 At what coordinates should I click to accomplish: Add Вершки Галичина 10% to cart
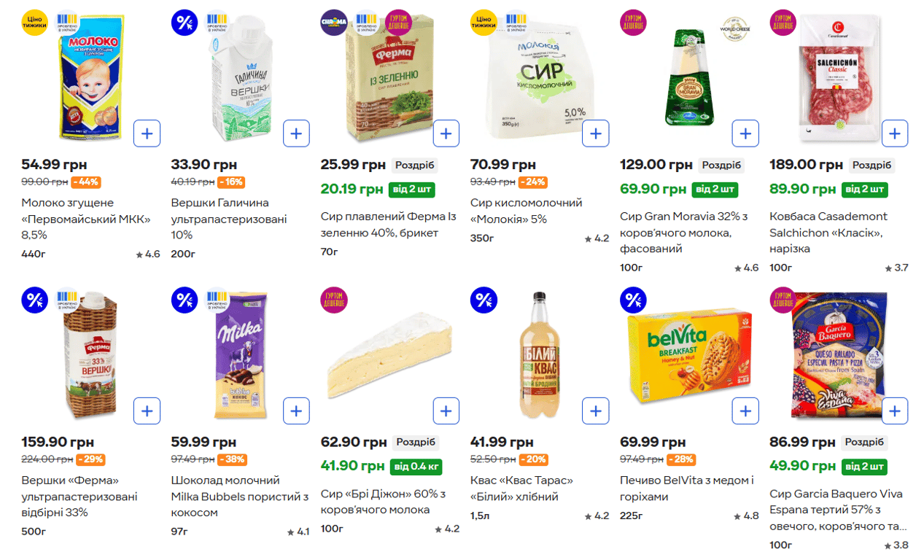point(296,133)
